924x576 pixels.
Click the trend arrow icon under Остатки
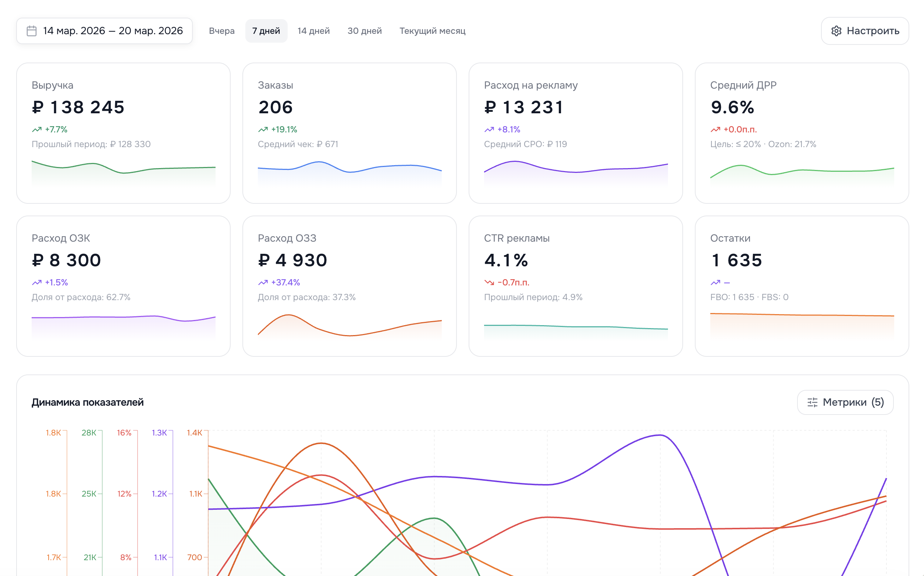tap(715, 282)
